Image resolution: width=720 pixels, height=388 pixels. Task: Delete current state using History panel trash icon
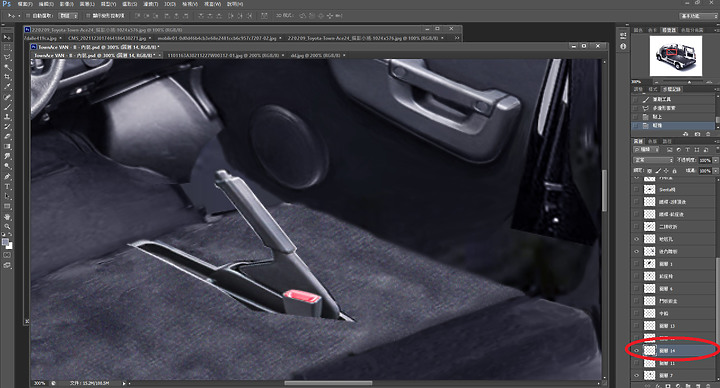(x=708, y=134)
